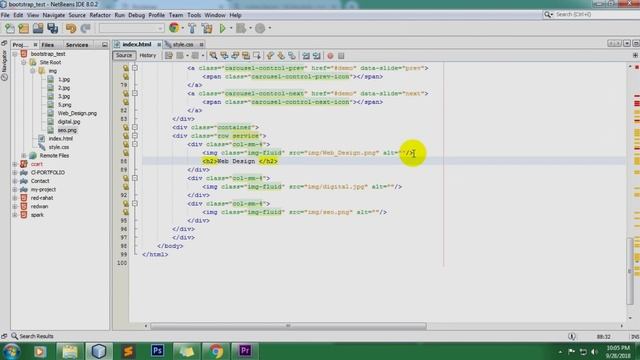The height and width of the screenshot is (360, 640).
Task: Go to previous bookmark icon
Action: [270, 56]
